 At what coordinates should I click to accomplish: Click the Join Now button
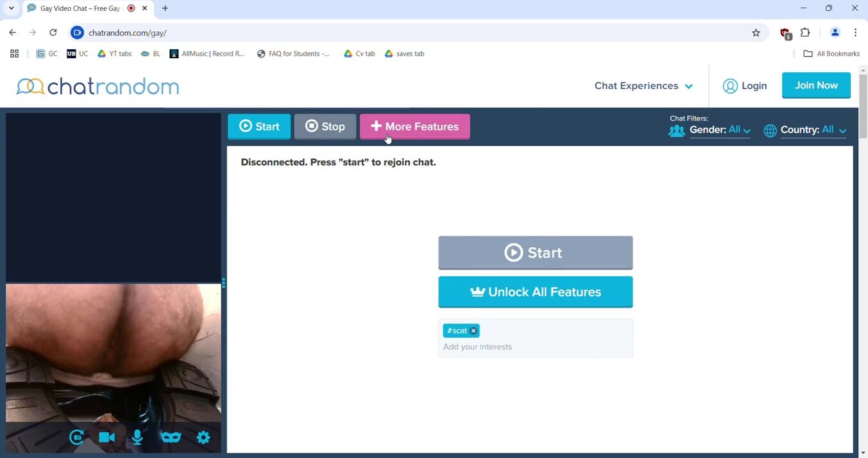[815, 85]
